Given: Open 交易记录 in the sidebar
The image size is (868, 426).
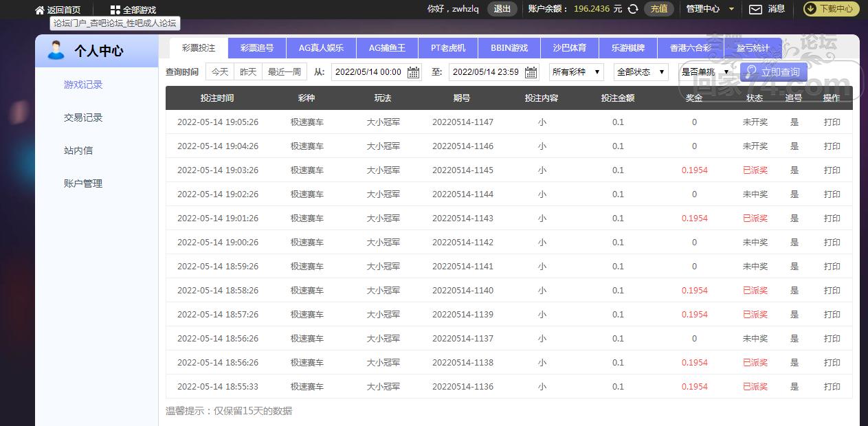Looking at the screenshot, I should pos(83,117).
